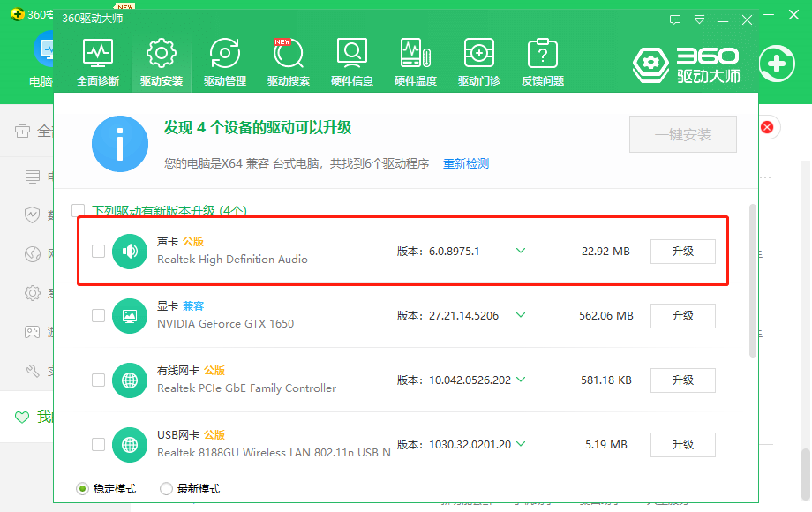Screen dimensions: 812x512
Task: Open the title bar dropdown menu arrow
Action: pyautogui.click(x=699, y=19)
